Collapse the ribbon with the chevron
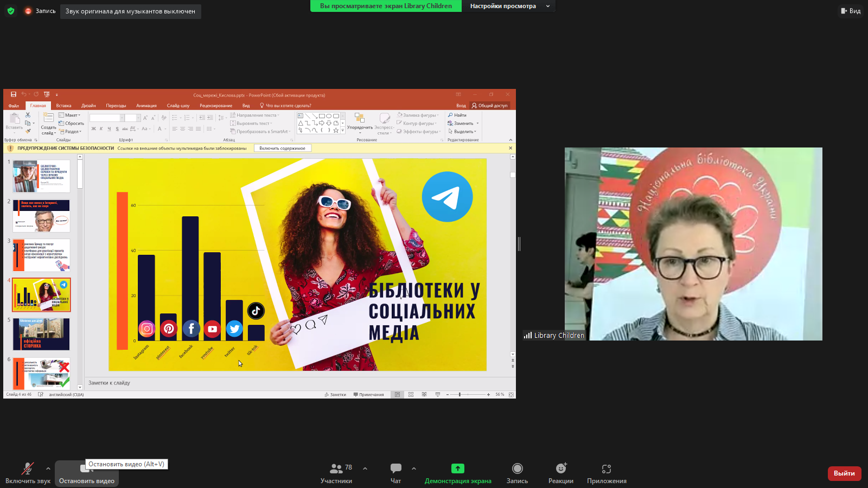The image size is (868, 488). 510,140
